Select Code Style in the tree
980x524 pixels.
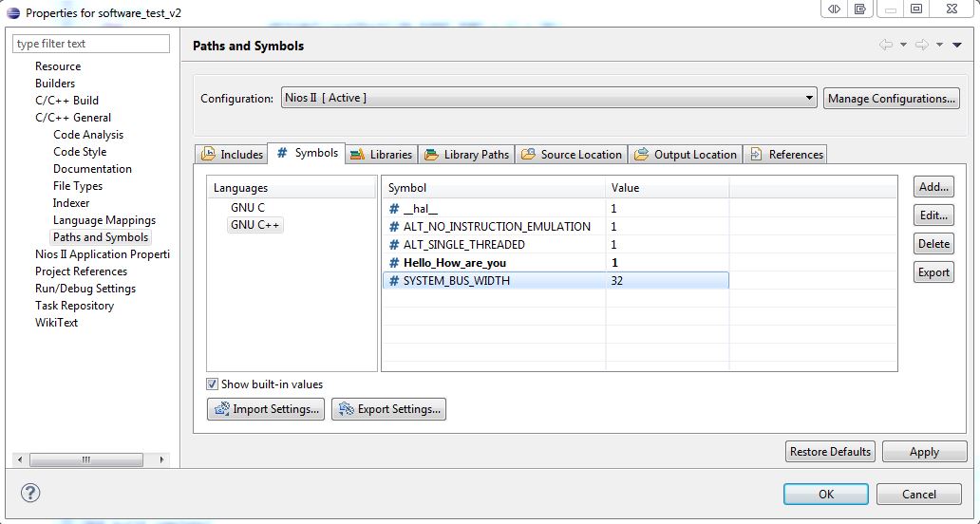click(80, 152)
